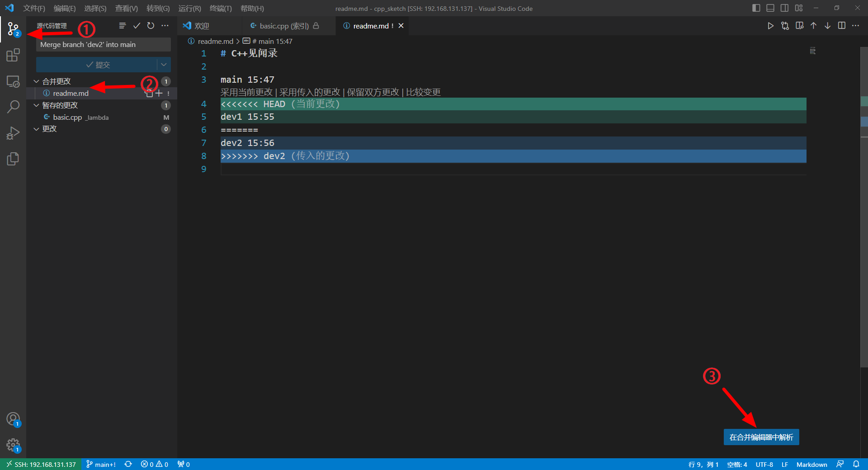Image resolution: width=868 pixels, height=470 pixels.
Task: Click the 提交 commit button
Action: click(x=97, y=65)
